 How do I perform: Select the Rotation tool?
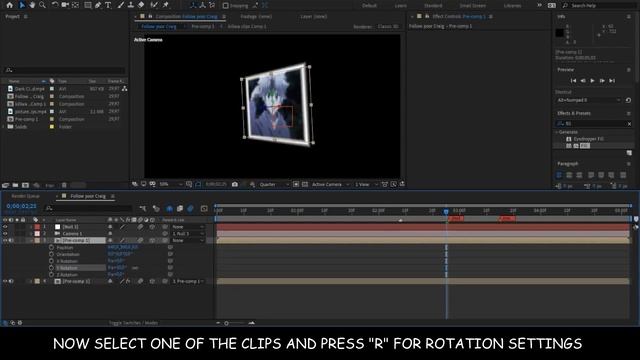[x=55, y=5]
